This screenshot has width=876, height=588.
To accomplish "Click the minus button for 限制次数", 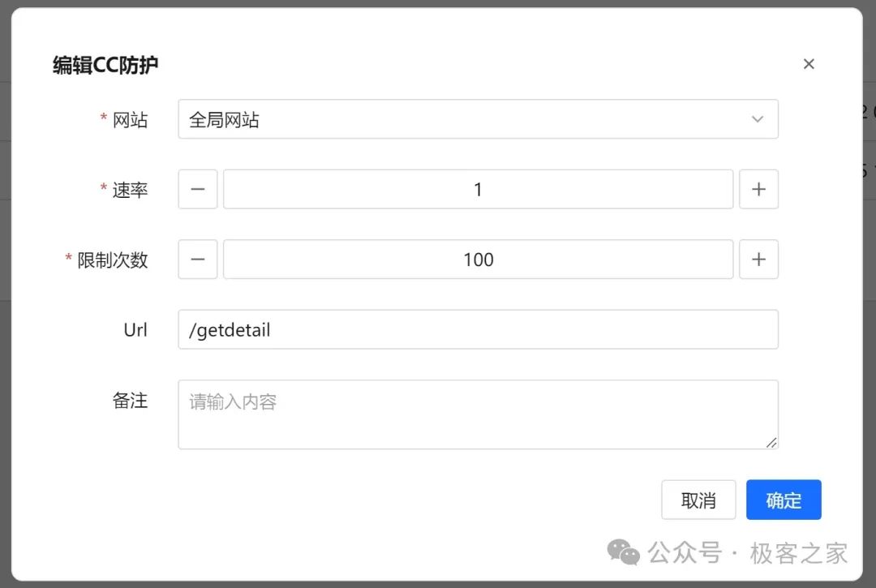I will click(198, 260).
